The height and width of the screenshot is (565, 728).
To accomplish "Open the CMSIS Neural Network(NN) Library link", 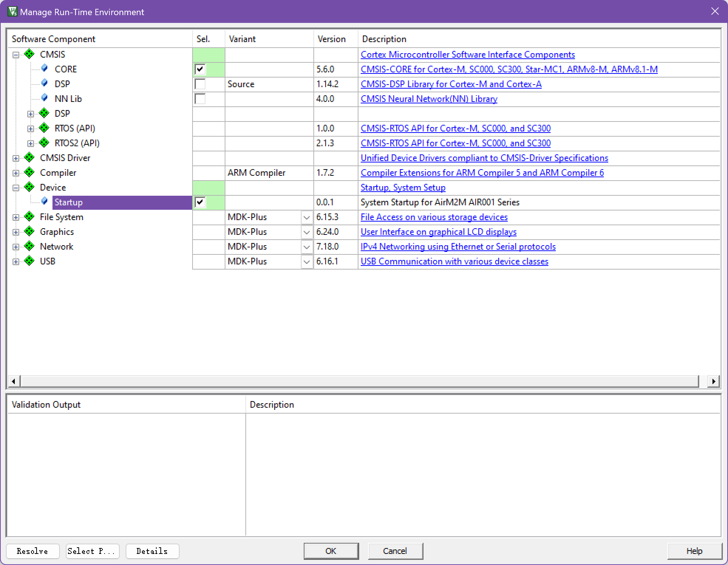I will [x=429, y=99].
